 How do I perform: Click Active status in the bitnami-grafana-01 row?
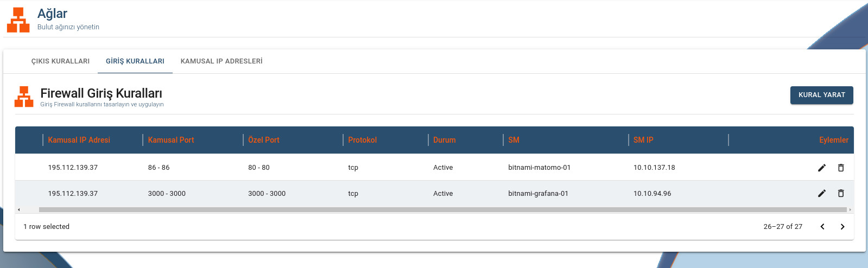click(443, 194)
